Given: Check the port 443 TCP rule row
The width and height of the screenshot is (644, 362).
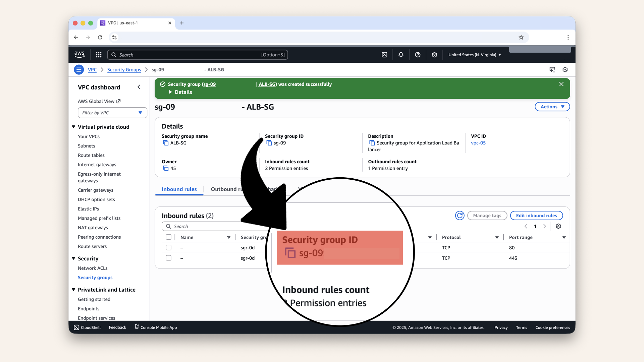Looking at the screenshot, I should click(169, 258).
